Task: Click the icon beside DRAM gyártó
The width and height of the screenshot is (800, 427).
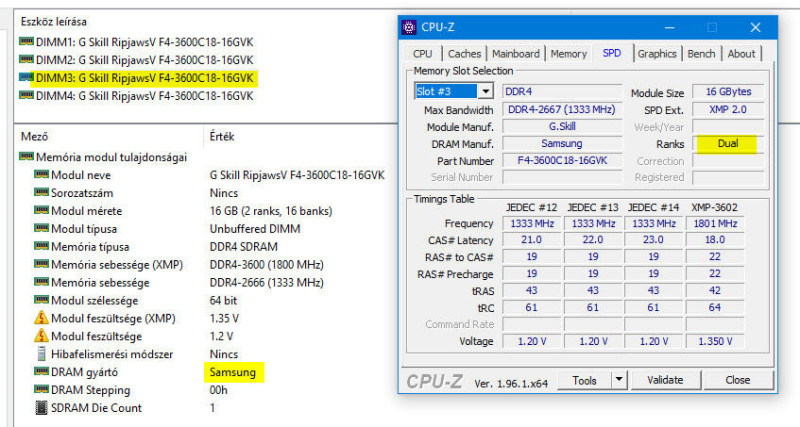Action: click(41, 371)
